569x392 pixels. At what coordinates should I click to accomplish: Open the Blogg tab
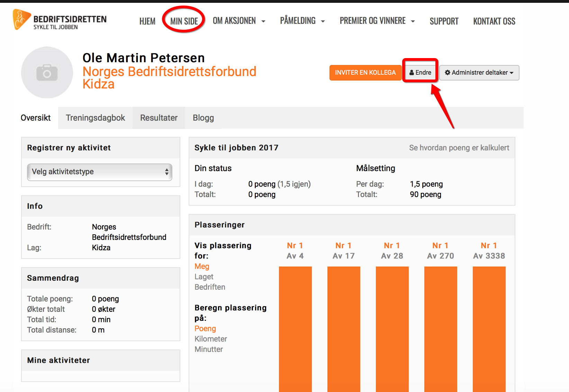(x=203, y=118)
